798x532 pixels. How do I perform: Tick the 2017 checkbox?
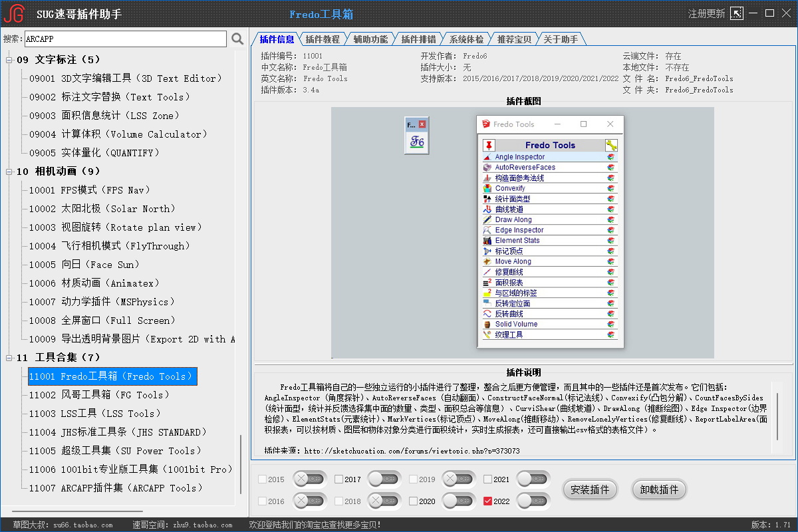click(339, 479)
